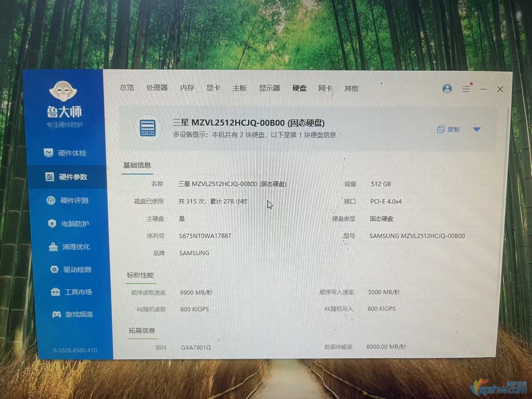Click the capacity value 512 GB
This screenshot has height=399, width=532.
tap(381, 184)
